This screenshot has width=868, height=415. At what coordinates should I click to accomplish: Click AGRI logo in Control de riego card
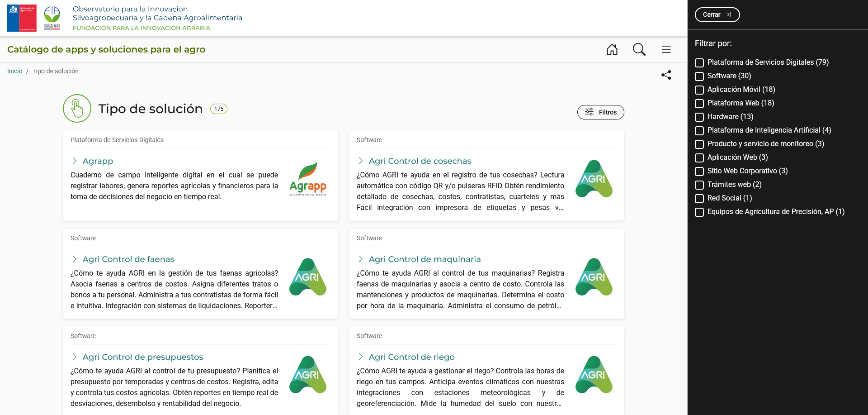pos(594,375)
